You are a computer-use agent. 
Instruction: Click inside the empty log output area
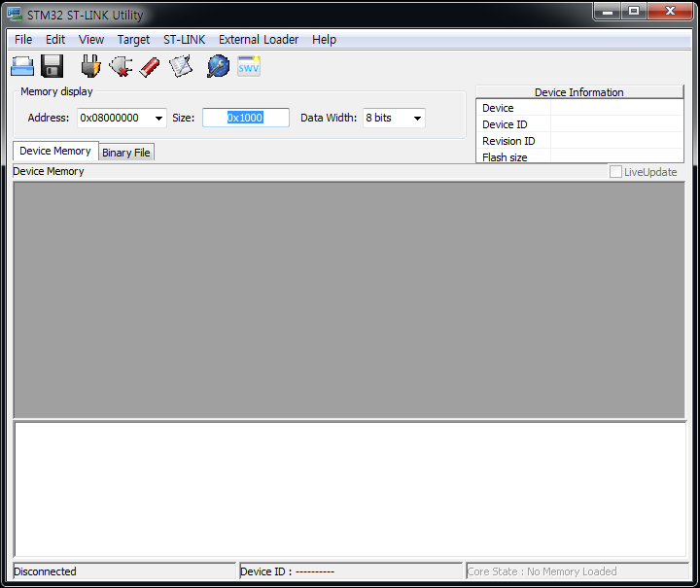(x=350, y=489)
